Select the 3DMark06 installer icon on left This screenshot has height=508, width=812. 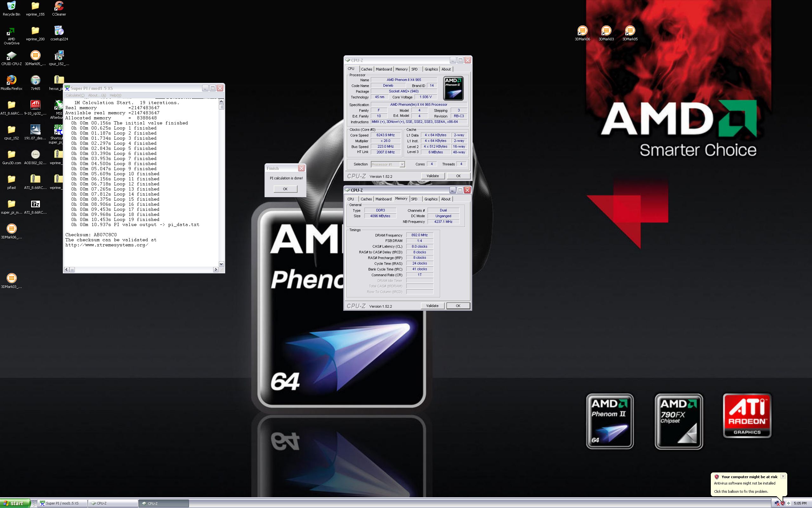(11, 231)
